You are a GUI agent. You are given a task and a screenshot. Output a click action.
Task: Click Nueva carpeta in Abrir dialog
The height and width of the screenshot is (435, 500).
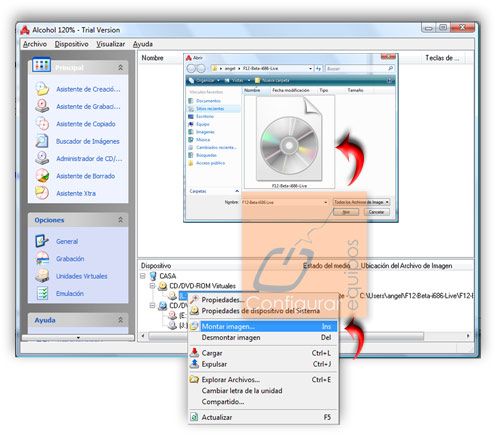click(272, 80)
